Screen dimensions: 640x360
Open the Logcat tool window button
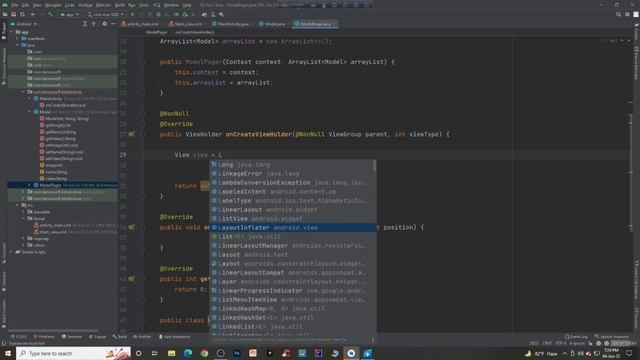click(x=98, y=337)
